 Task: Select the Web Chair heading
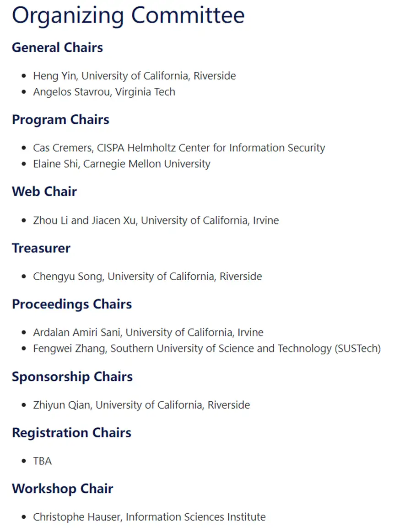tap(44, 192)
